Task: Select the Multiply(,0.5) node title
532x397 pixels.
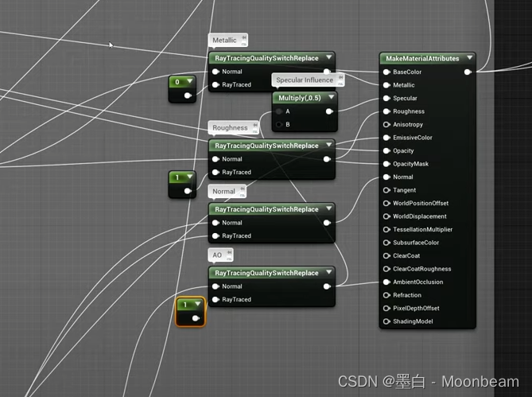Action: (300, 98)
